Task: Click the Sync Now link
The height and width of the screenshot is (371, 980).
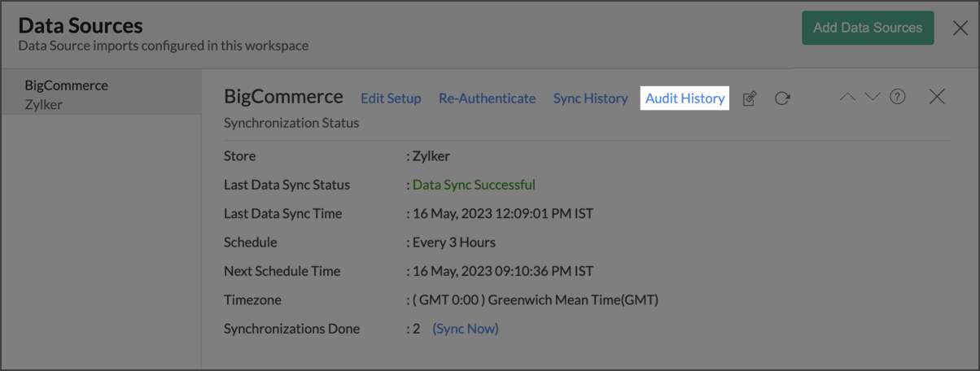Action: pyautogui.click(x=466, y=329)
